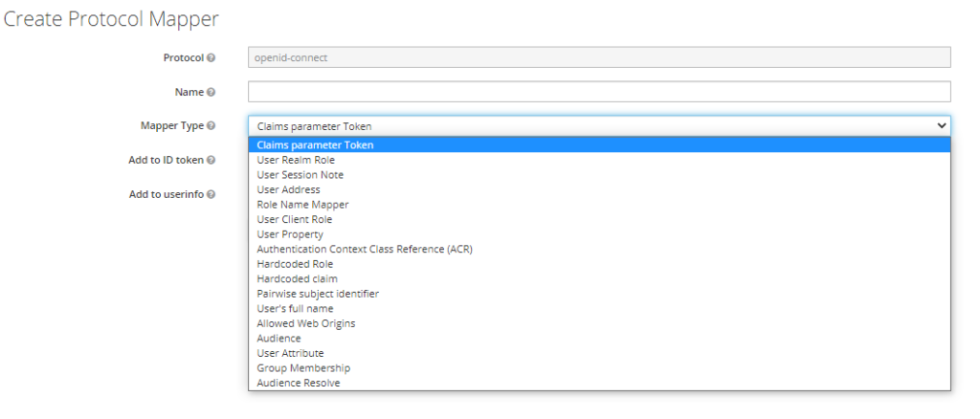
Task: Choose Audience Resolve from the list
Action: coord(298,383)
